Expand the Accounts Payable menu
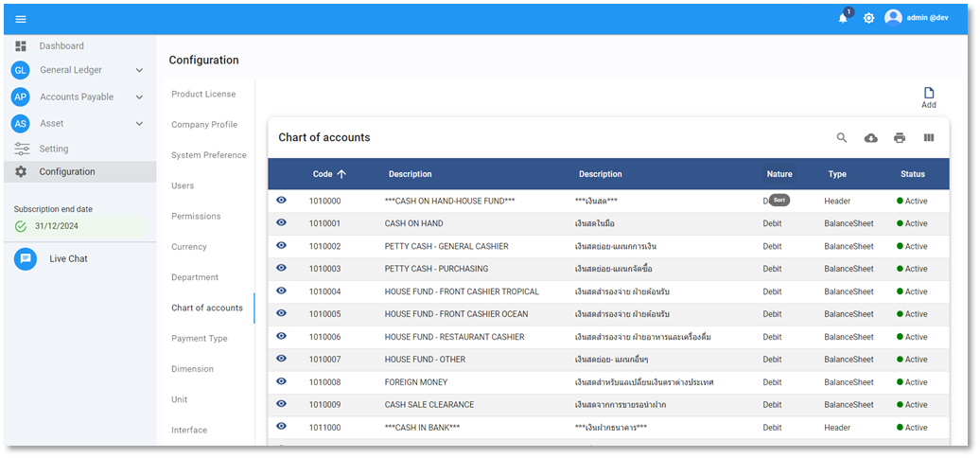The image size is (980, 458). click(x=139, y=97)
